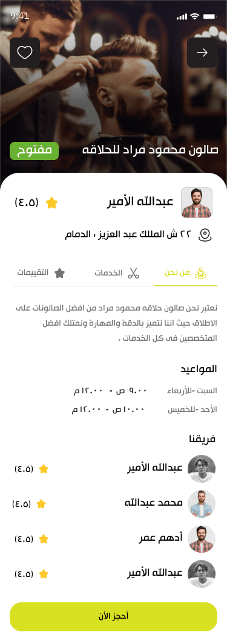Open the address ٢٢ ش الملك عبد العزيز
Image resolution: width=227 pixels, height=644 pixels.
click(128, 234)
